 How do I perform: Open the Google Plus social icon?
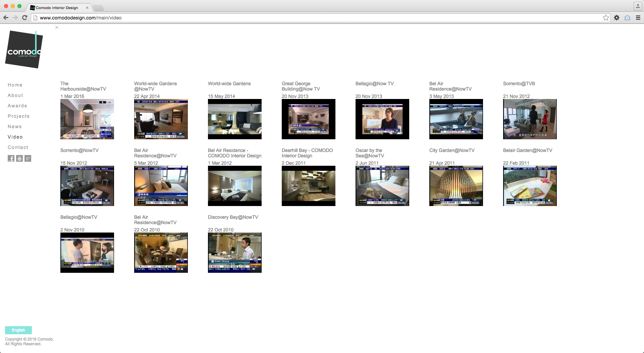(28, 158)
